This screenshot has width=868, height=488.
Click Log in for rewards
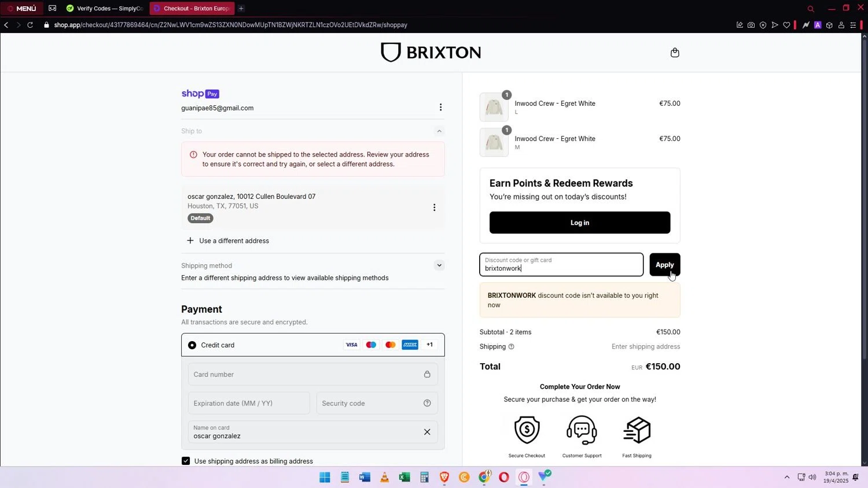[580, 223]
